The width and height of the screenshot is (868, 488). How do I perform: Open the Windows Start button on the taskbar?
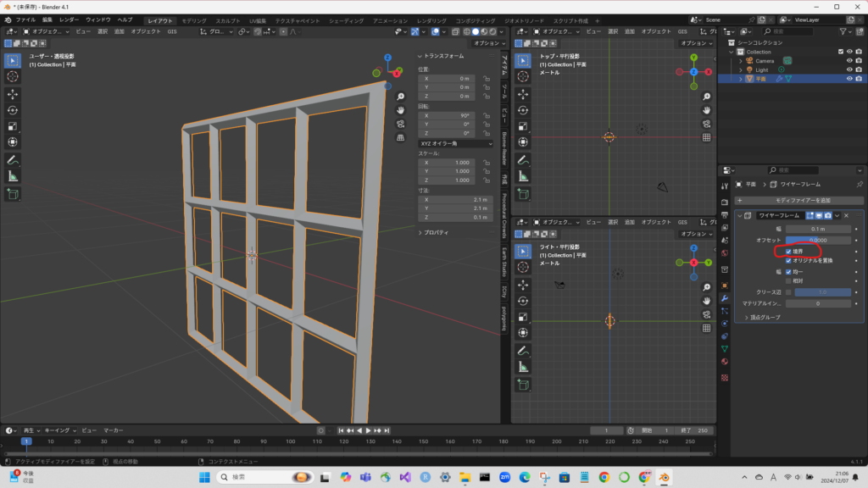click(x=204, y=478)
